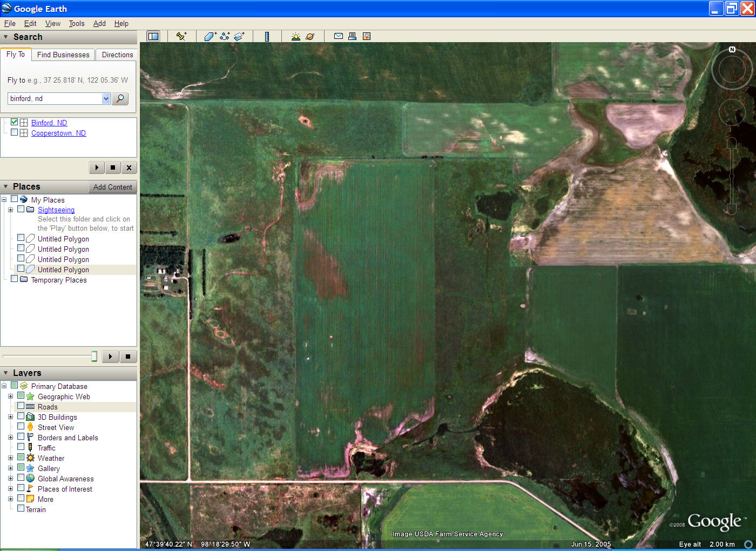
Task: View location in Google Maps icon
Action: coord(367,36)
